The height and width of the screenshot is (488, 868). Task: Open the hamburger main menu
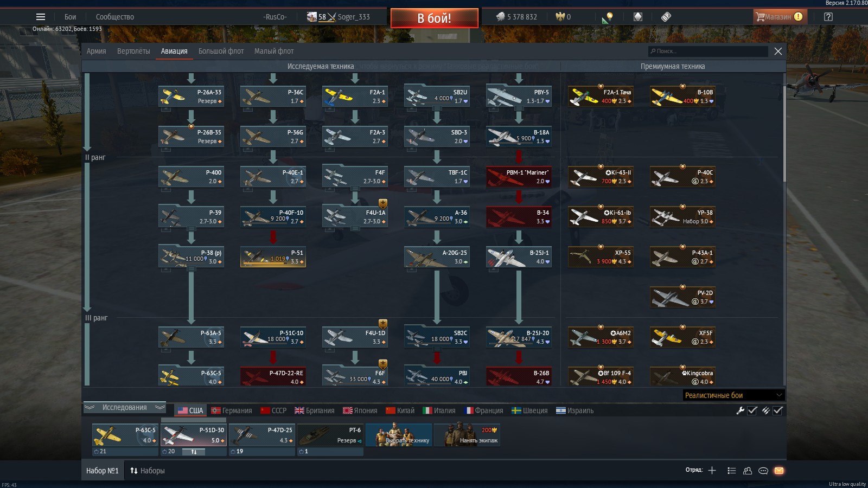click(x=41, y=17)
